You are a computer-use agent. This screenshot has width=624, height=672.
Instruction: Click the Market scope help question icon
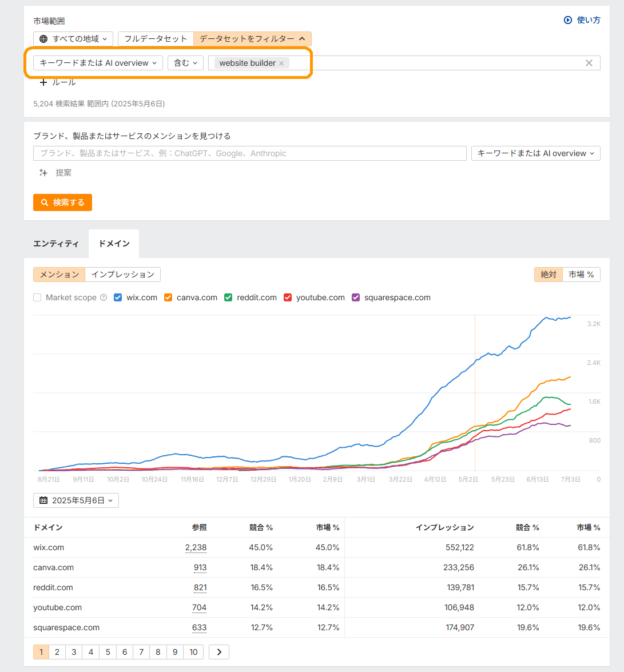pyautogui.click(x=104, y=297)
